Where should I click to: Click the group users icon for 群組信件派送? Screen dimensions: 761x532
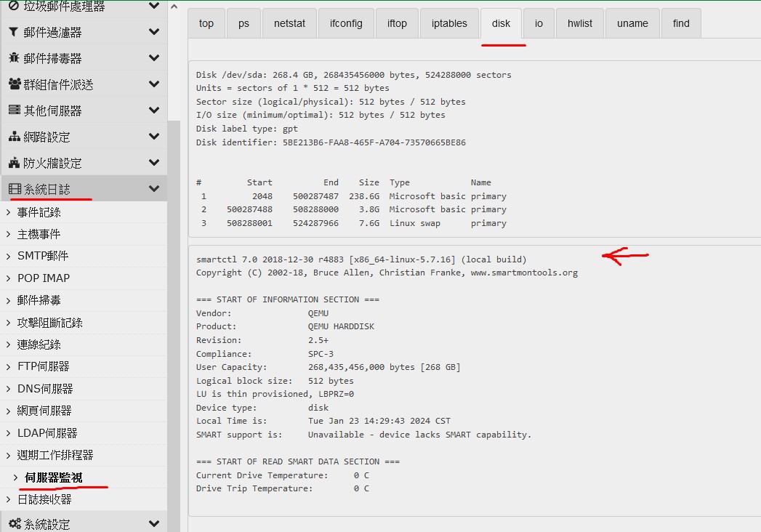(14, 84)
